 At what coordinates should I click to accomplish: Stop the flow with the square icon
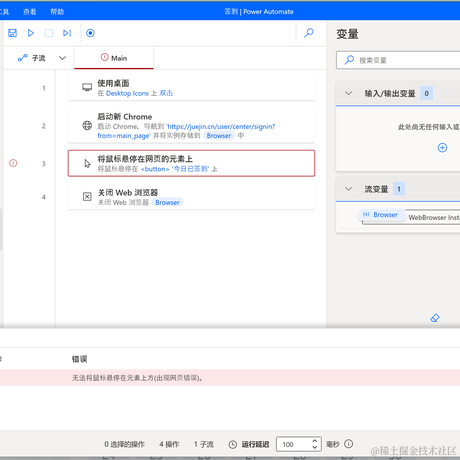point(49,33)
